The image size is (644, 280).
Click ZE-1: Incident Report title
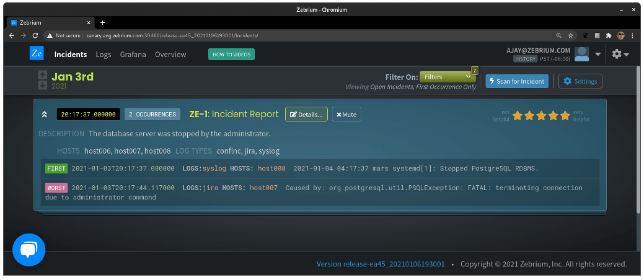[234, 114]
